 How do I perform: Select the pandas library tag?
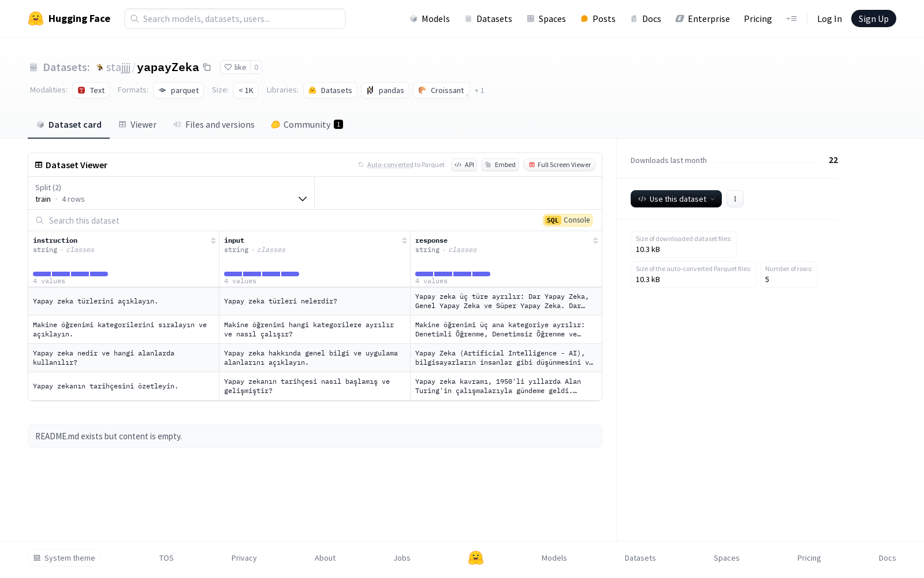385,90
